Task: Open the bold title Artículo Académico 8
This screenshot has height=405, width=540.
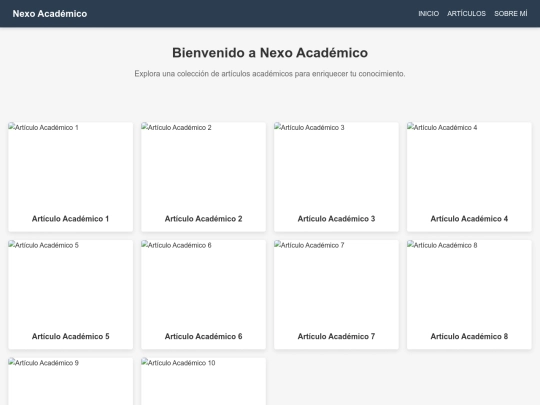Action: pyautogui.click(x=469, y=336)
